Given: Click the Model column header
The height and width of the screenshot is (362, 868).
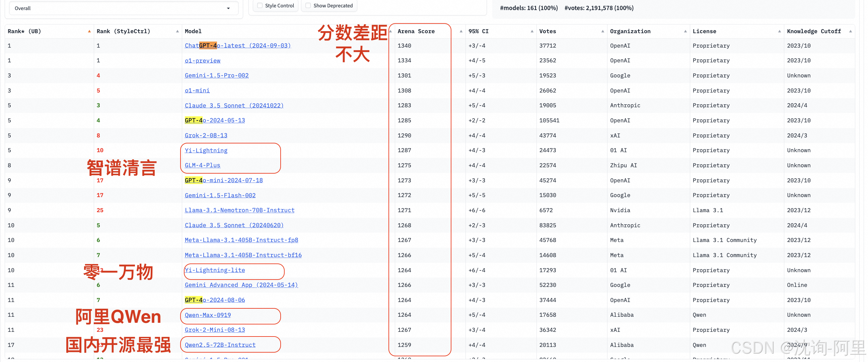Looking at the screenshot, I should pos(193,32).
